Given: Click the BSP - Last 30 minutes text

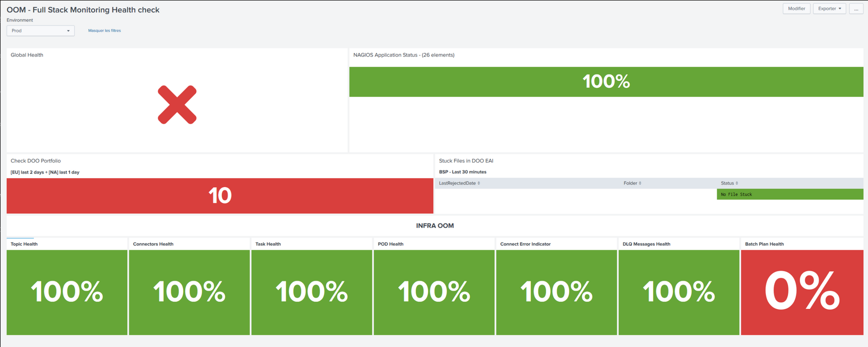Looking at the screenshot, I should click(x=463, y=172).
